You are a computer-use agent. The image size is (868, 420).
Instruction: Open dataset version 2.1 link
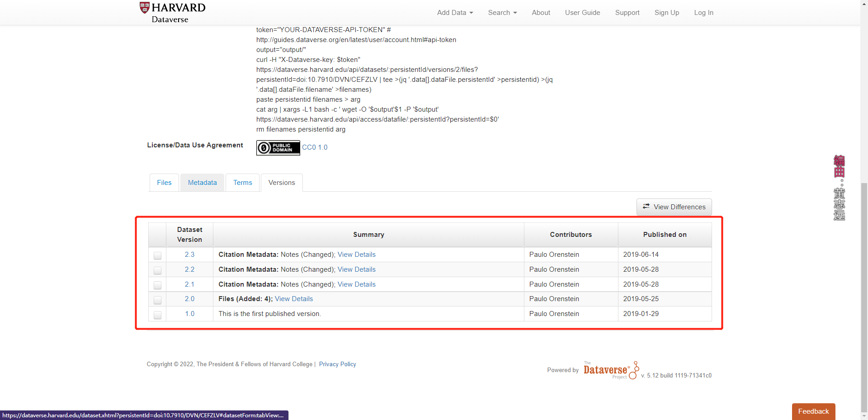(x=189, y=284)
